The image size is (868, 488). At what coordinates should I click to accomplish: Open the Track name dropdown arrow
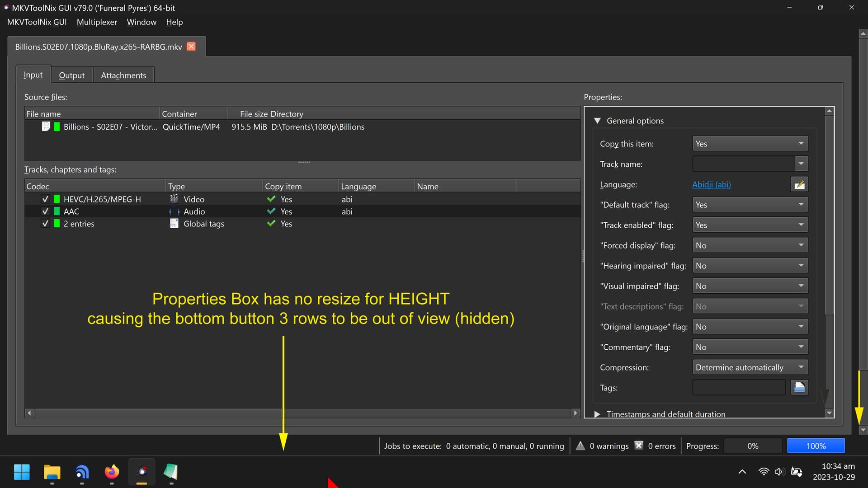click(801, 164)
